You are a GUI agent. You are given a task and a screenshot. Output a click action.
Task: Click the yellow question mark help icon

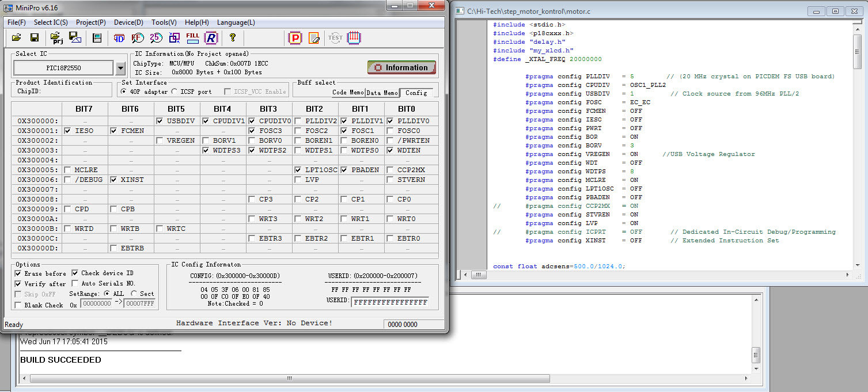[x=233, y=38]
